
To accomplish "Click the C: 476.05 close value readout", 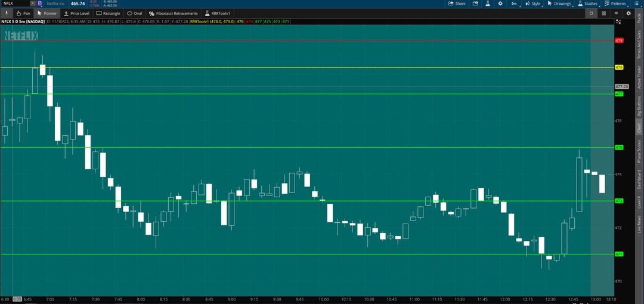I will point(146,21).
